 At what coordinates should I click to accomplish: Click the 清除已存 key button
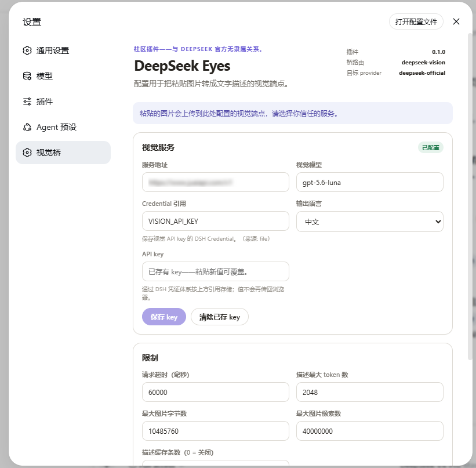220,317
